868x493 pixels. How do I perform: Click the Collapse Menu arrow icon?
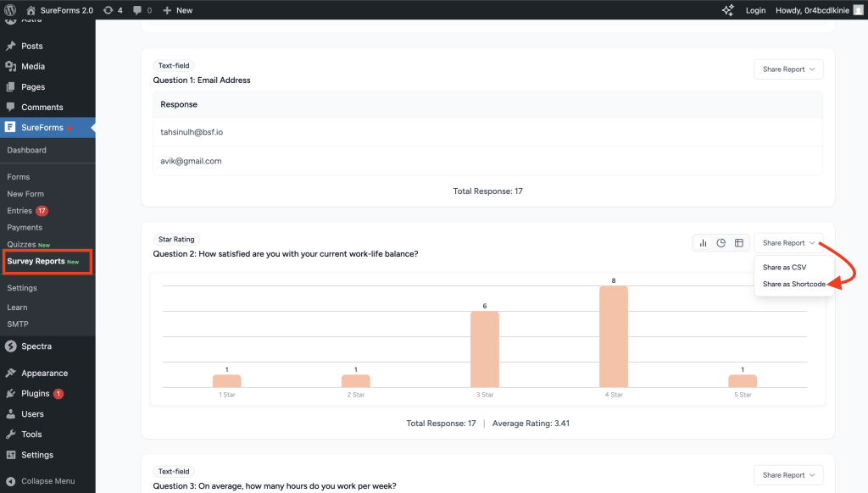point(10,481)
